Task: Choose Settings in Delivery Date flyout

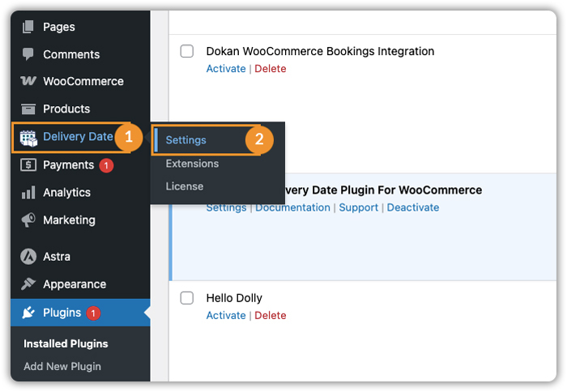Action: (x=185, y=140)
